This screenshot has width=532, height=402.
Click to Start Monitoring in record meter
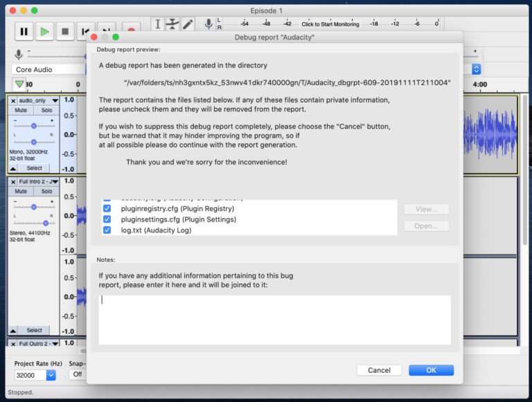click(x=330, y=24)
